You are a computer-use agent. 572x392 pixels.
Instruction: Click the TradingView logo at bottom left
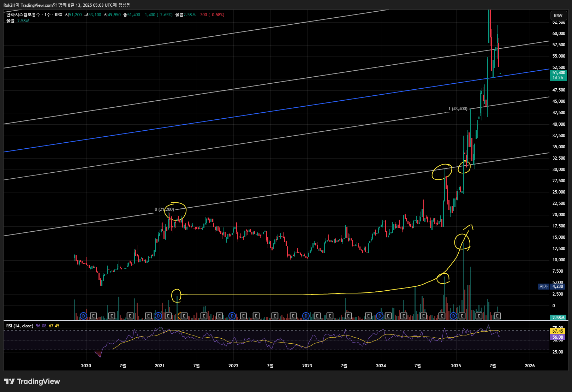32,381
